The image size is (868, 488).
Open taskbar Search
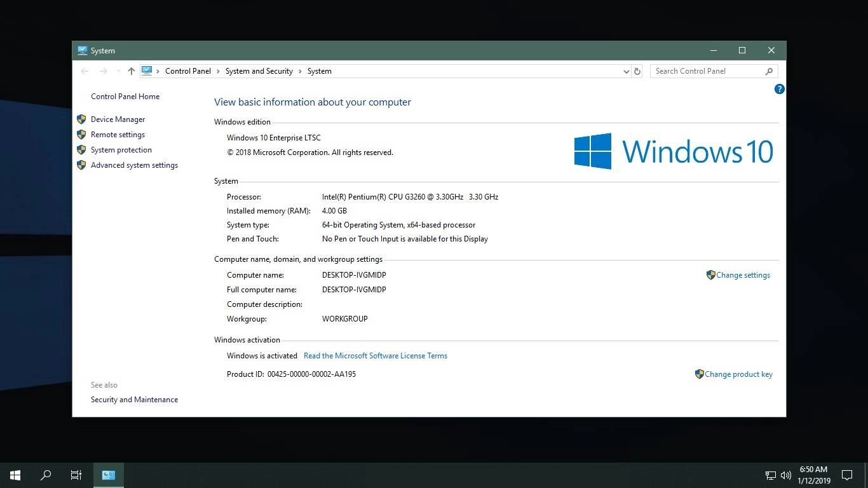(46, 475)
